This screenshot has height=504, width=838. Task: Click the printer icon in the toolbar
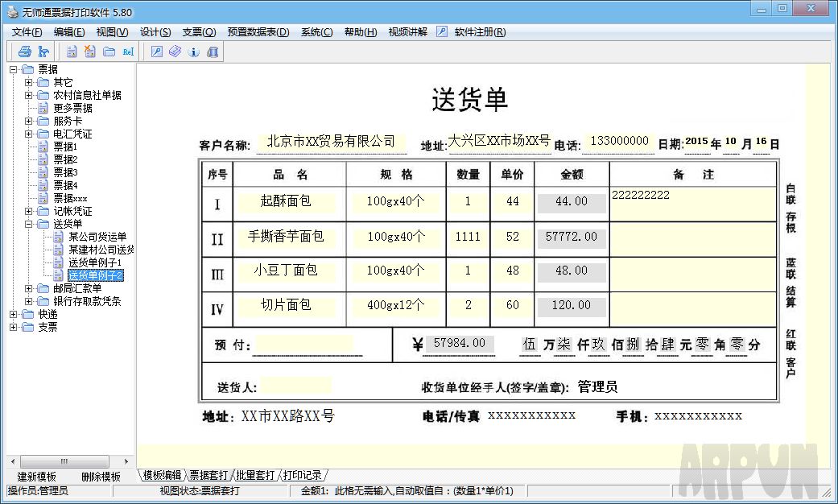click(24, 52)
